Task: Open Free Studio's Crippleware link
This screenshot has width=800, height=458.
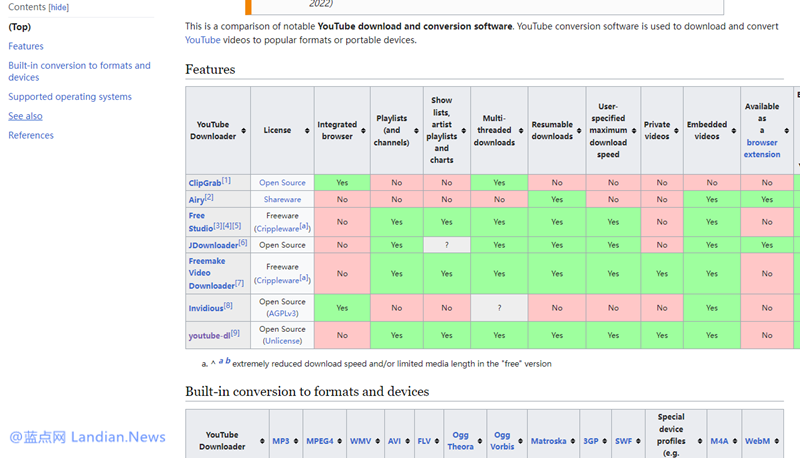Action: [278, 229]
